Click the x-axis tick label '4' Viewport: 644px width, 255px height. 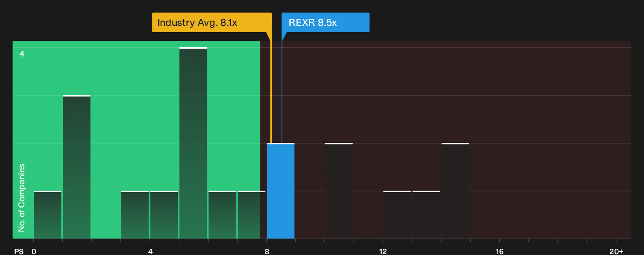click(x=150, y=251)
